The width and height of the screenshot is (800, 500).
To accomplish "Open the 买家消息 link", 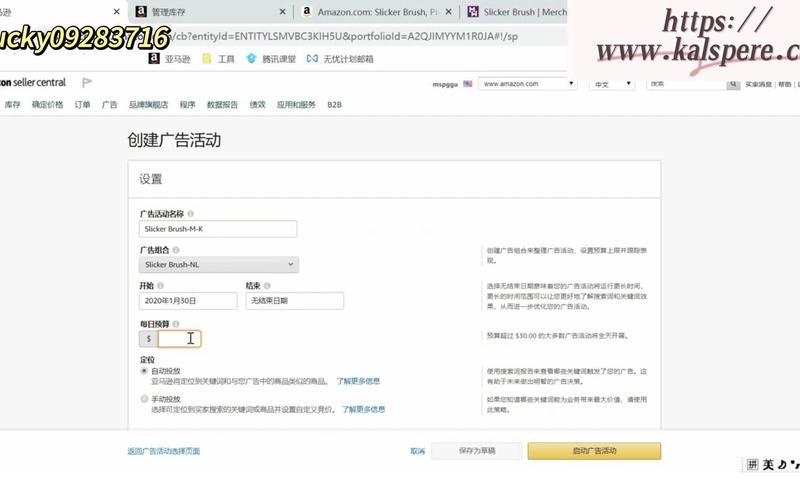I will pyautogui.click(x=759, y=84).
